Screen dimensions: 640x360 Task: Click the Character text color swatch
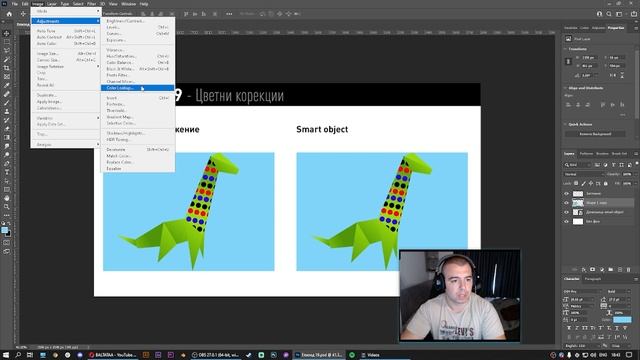[622, 320]
